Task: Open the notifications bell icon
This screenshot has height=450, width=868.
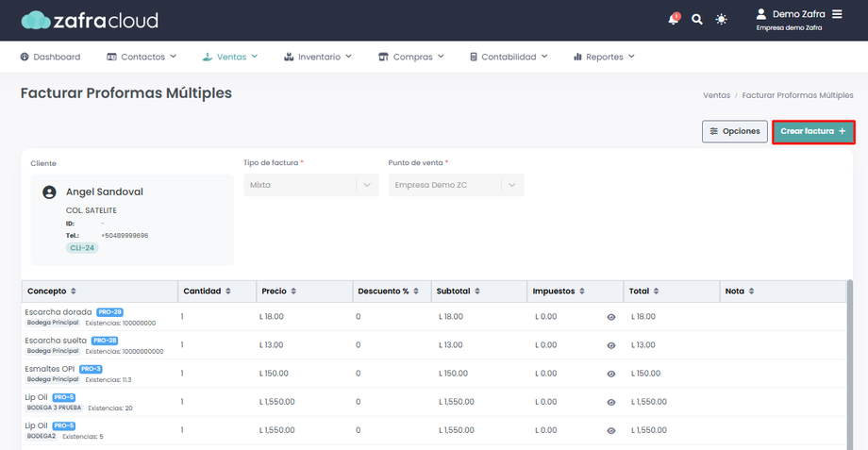Action: pos(674,19)
